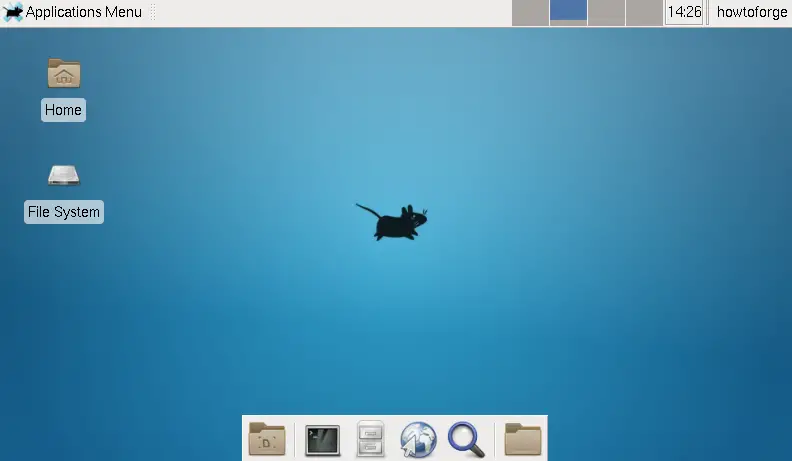Viewport: 792px width, 461px height.
Task: Switch to the fourth workspace
Action: pyautogui.click(x=644, y=12)
